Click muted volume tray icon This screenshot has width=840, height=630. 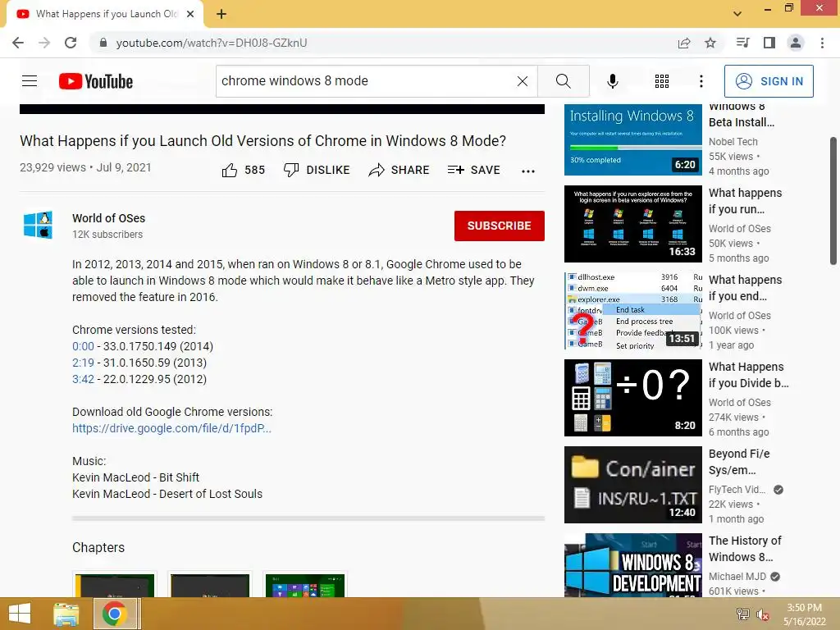(x=762, y=614)
